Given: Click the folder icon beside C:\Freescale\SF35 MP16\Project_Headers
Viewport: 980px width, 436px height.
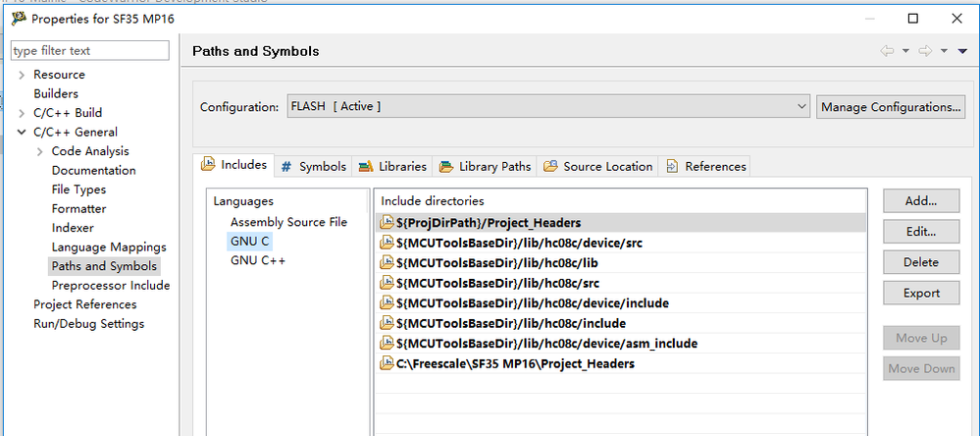Looking at the screenshot, I should 387,363.
